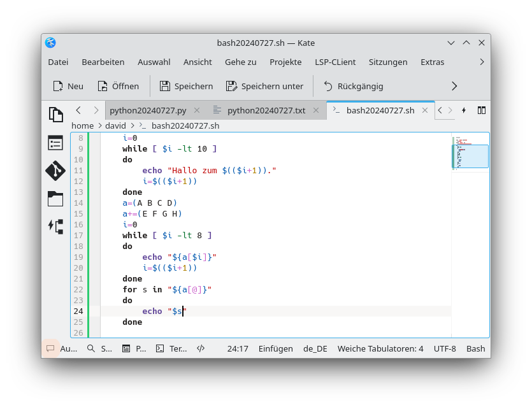Image resolution: width=532 pixels, height=407 pixels.
Task: Toggle Einfügen insert mode in status bar
Action: point(275,348)
